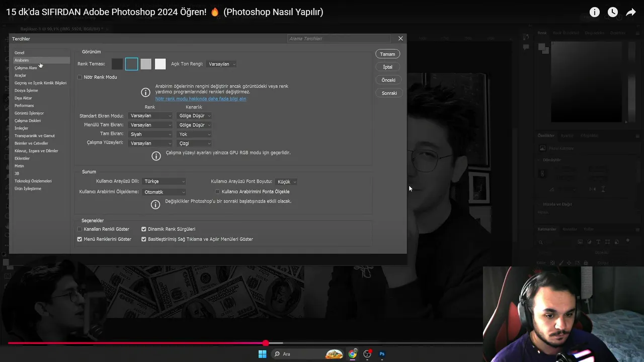Open Menülü Tam Ekran Kenarlık dropdown
Viewport: 644px width, 362px height.
[194, 125]
